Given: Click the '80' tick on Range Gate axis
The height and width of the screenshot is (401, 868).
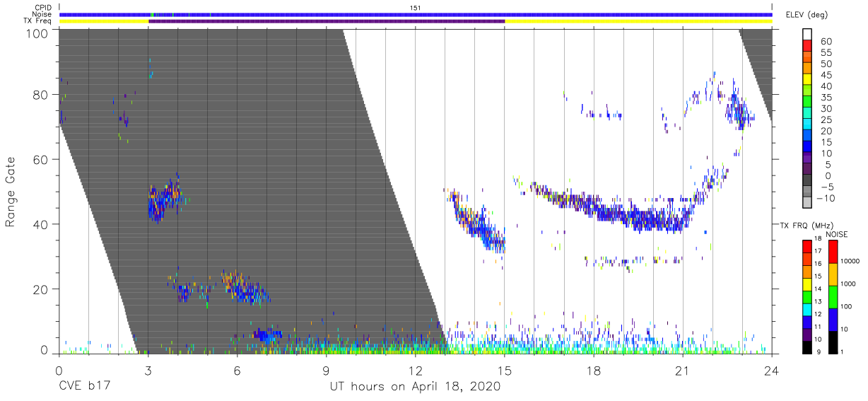Looking at the screenshot, I should pyautogui.click(x=40, y=95).
